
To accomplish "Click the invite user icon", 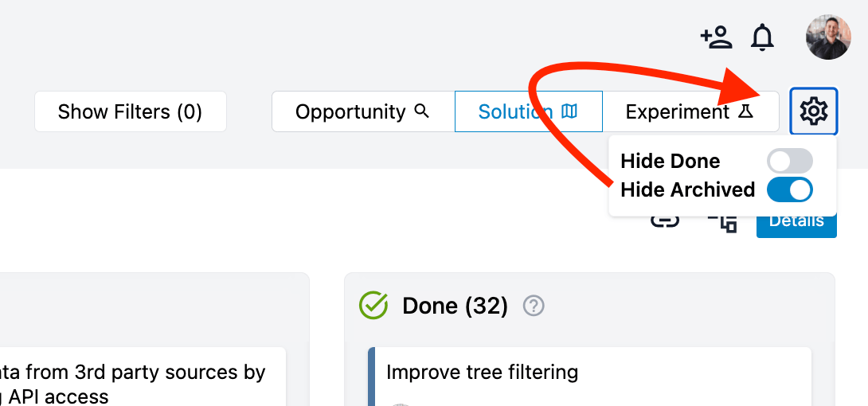I will pyautogui.click(x=717, y=37).
